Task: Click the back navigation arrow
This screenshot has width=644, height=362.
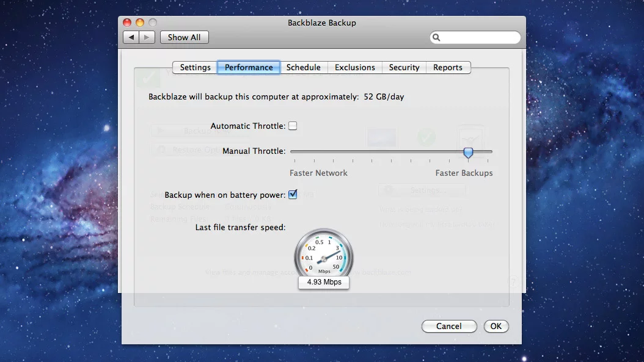Action: (x=131, y=37)
